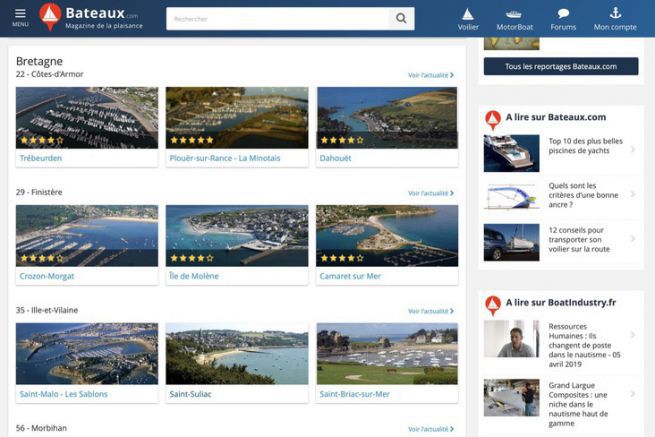Image resolution: width=655 pixels, height=437 pixels.
Task: Click the logo in A lire sur Bateaux.com
Action: (x=493, y=120)
